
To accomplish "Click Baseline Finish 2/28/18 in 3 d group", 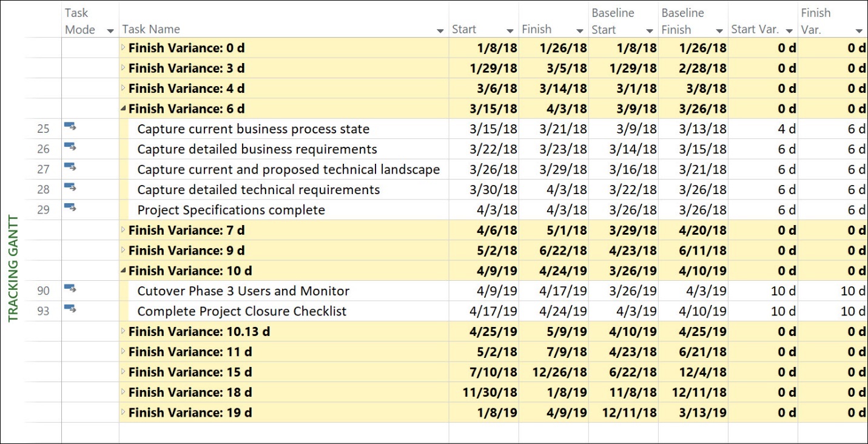I will point(702,68).
